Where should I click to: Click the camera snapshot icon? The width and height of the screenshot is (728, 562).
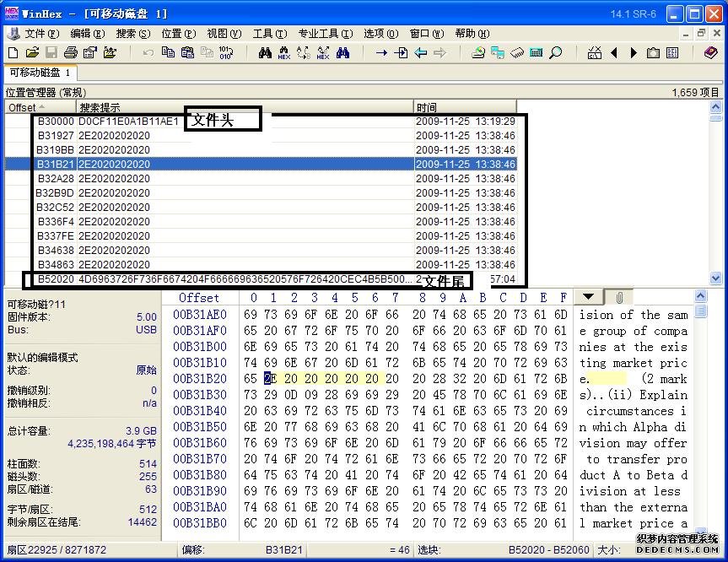(653, 52)
